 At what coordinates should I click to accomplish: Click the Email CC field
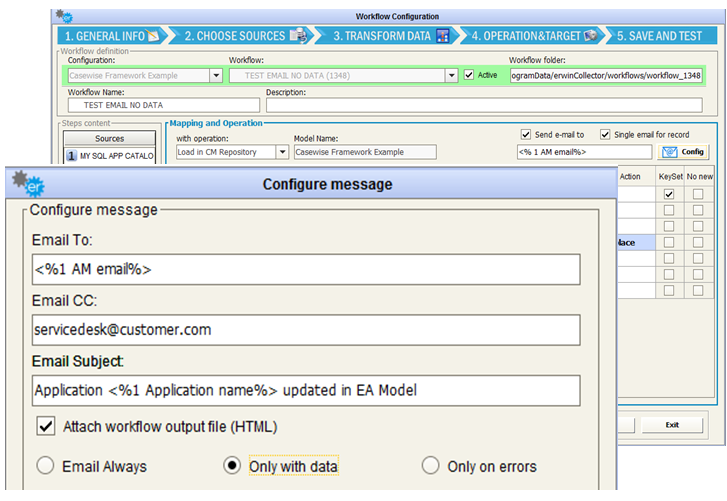306,330
